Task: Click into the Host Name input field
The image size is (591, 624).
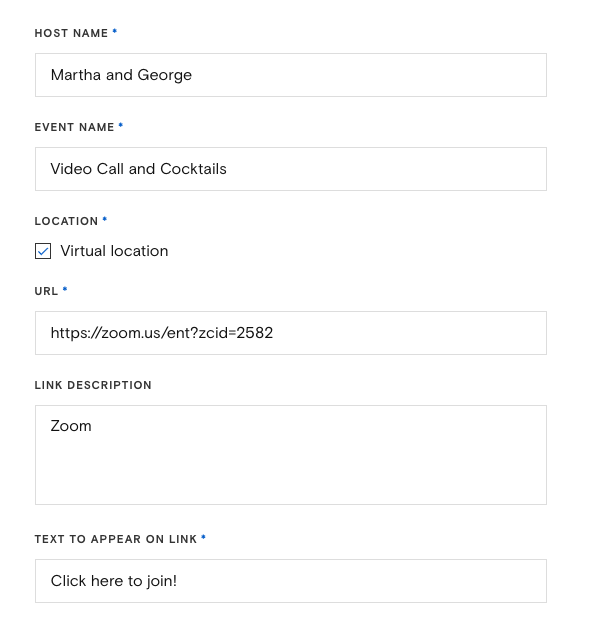Action: click(x=291, y=75)
